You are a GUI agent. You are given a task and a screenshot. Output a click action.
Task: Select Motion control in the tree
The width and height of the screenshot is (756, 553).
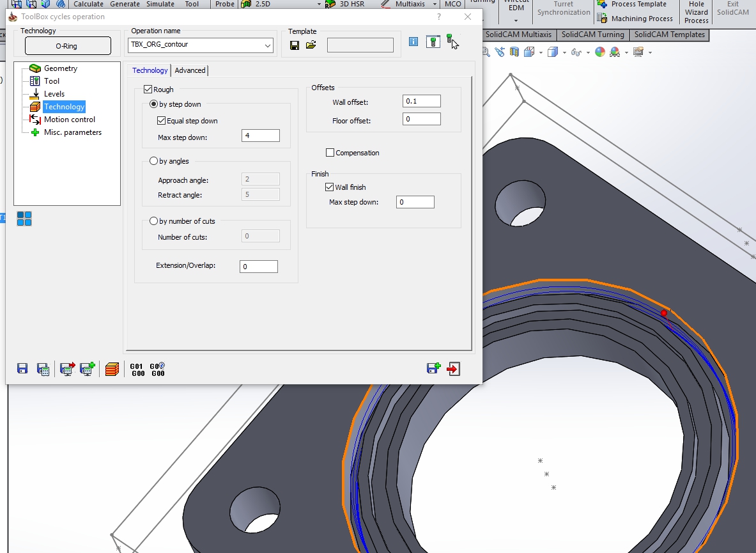pos(69,120)
